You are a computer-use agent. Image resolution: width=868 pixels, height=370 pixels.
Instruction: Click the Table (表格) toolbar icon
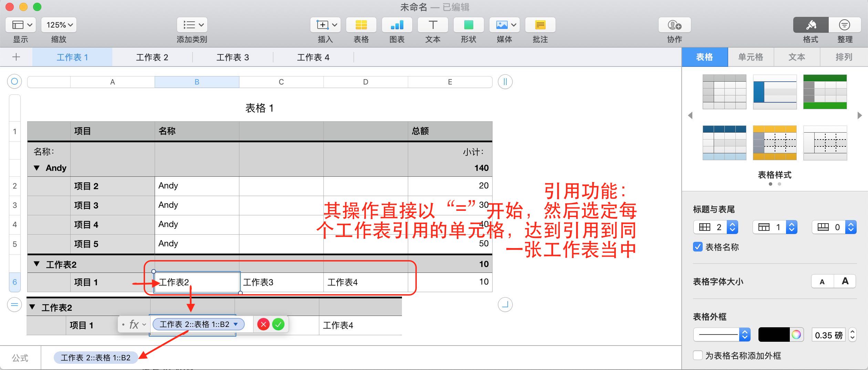361,25
